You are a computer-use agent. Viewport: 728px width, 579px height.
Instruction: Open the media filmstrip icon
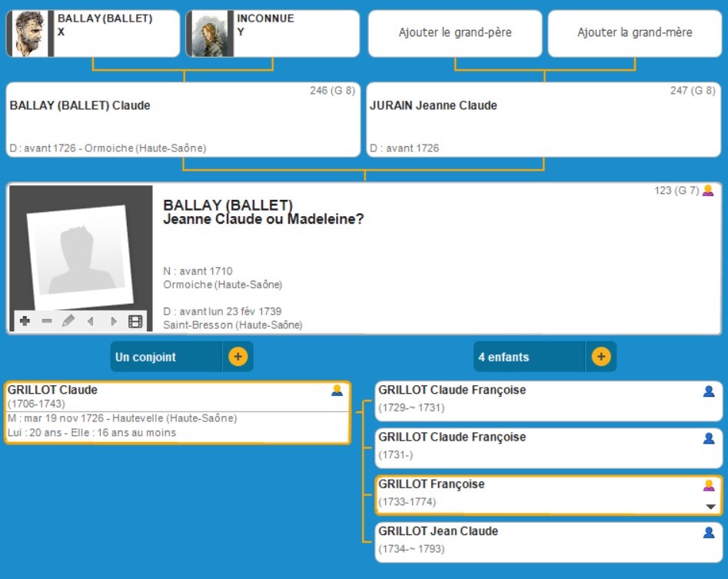[x=135, y=321]
